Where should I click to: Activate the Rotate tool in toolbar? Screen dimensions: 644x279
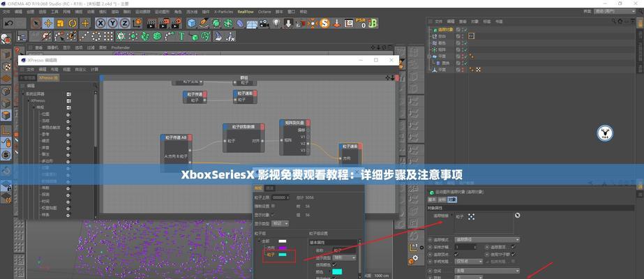pos(73,24)
